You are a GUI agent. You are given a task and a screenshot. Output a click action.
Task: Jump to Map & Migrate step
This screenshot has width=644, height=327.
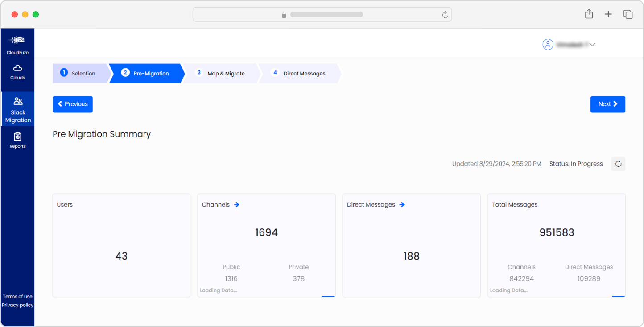(x=222, y=74)
